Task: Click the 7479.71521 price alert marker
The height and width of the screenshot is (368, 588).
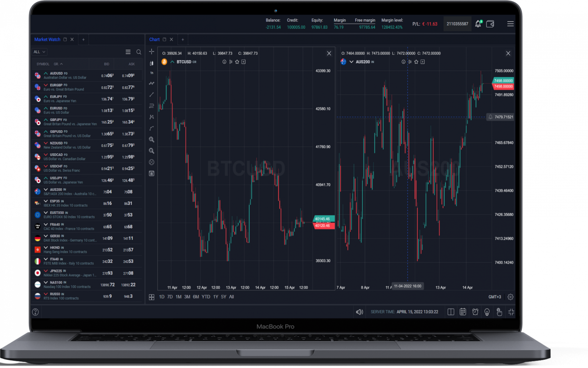Action: tap(500, 117)
